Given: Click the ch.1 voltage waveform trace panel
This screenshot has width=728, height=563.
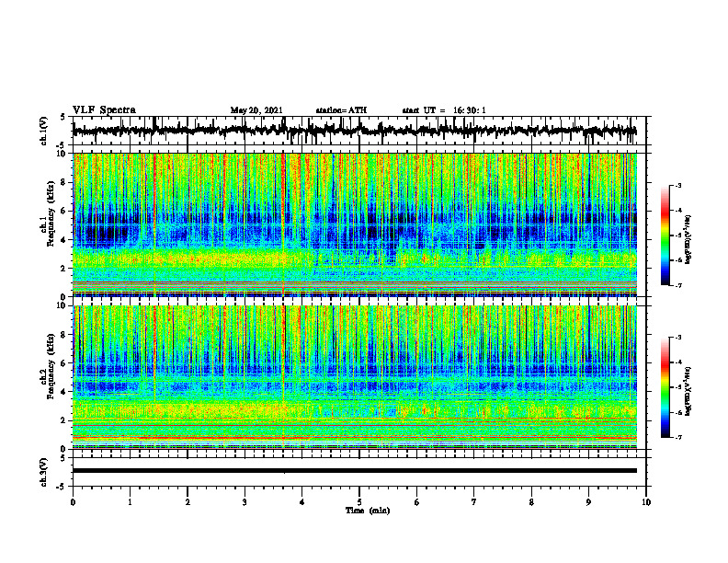Looking at the screenshot, I should [359, 131].
